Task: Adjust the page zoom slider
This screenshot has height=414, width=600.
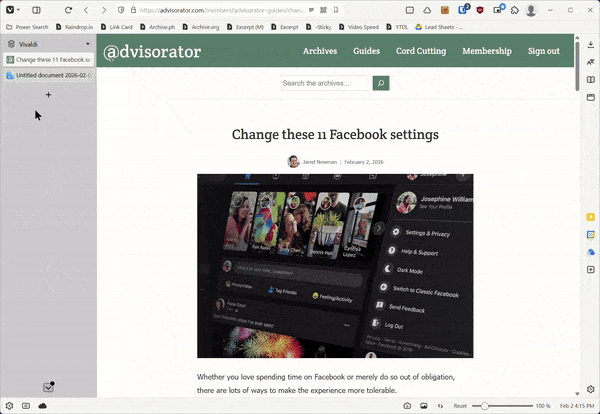Action: [x=502, y=406]
